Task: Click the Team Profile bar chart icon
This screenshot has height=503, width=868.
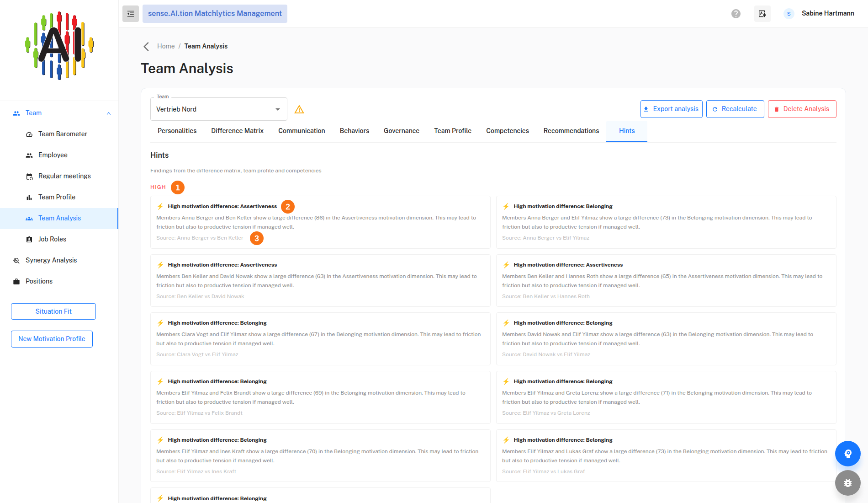Action: [29, 198]
